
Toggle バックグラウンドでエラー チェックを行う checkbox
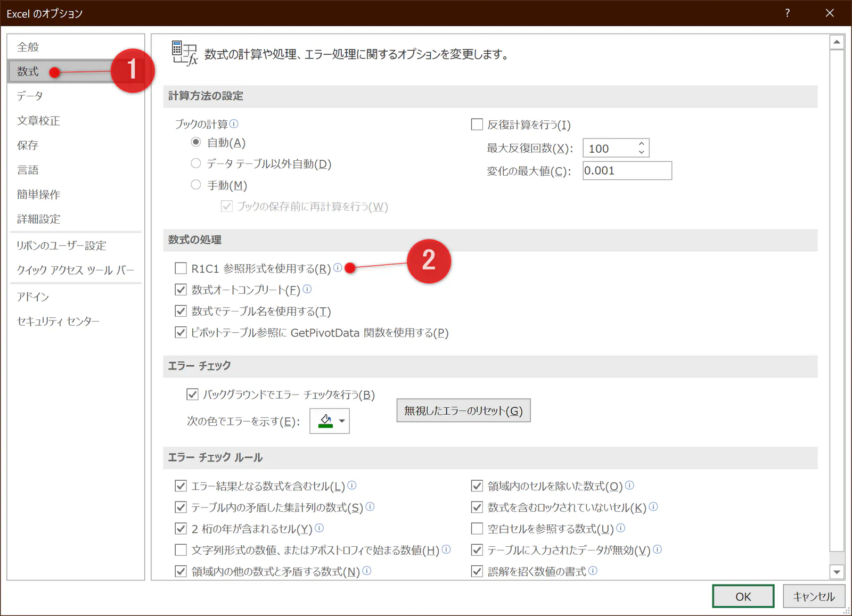pos(192,395)
